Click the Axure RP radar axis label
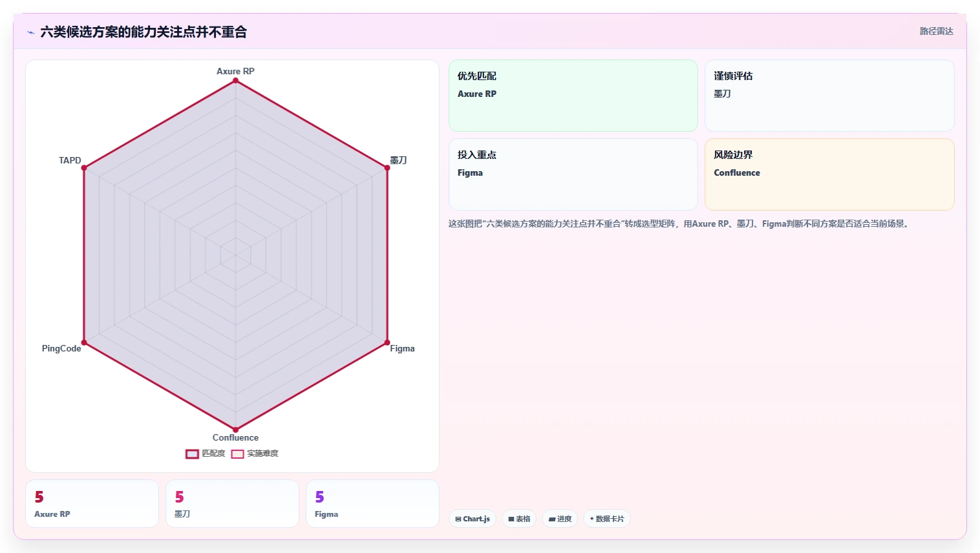The image size is (980, 553). (x=235, y=71)
